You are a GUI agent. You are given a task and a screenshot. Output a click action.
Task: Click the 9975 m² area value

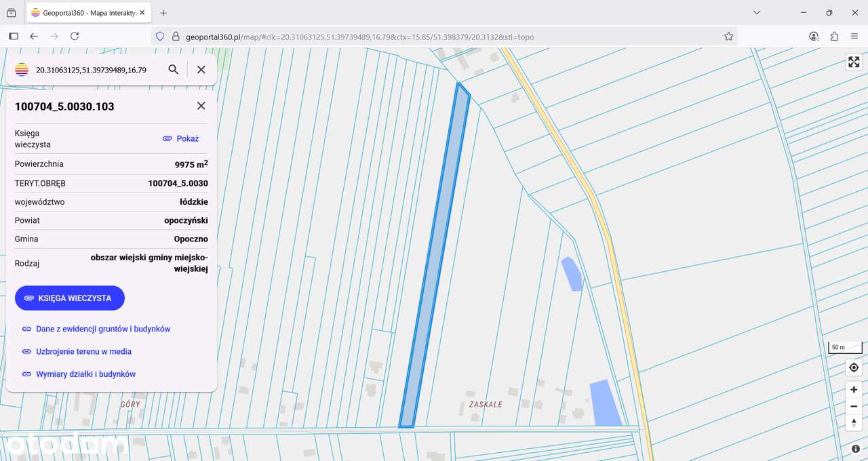pyautogui.click(x=191, y=164)
